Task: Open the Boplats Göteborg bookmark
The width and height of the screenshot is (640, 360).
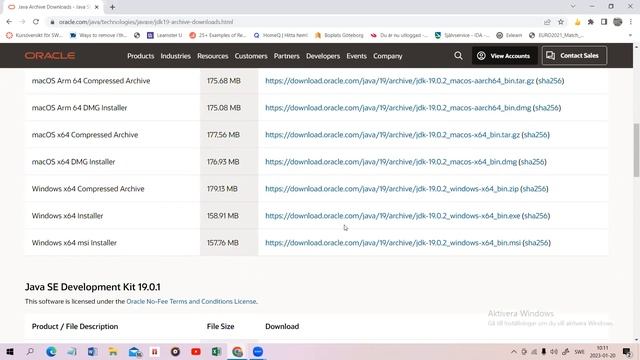Action: [339, 36]
